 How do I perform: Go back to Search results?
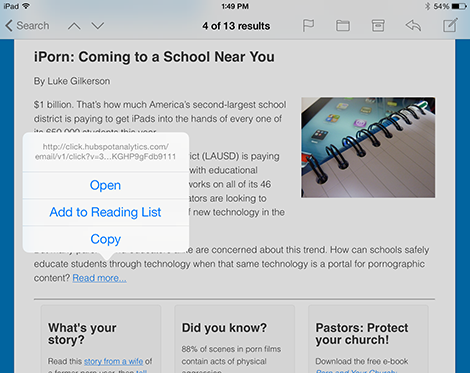[x=27, y=26]
